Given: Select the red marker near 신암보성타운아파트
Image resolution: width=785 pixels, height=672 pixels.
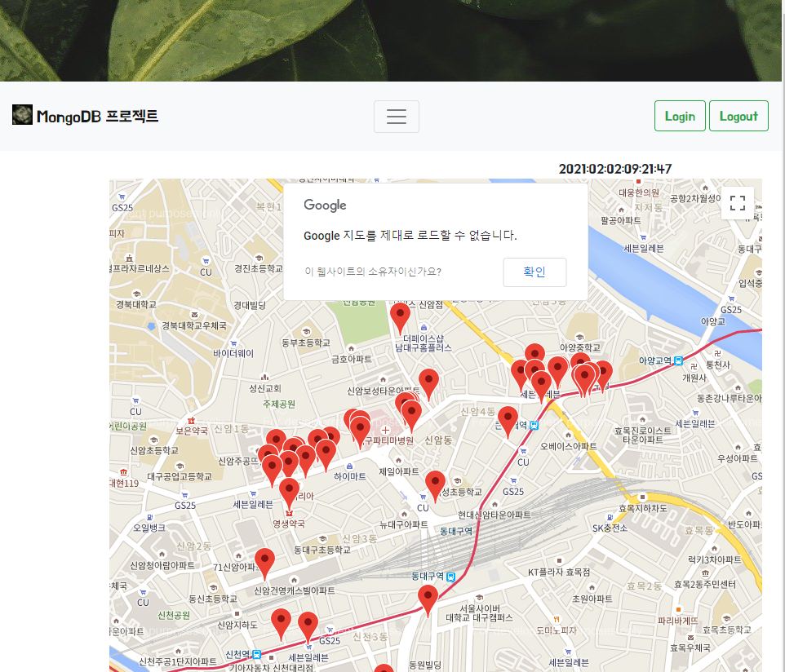Looking at the screenshot, I should (428, 384).
